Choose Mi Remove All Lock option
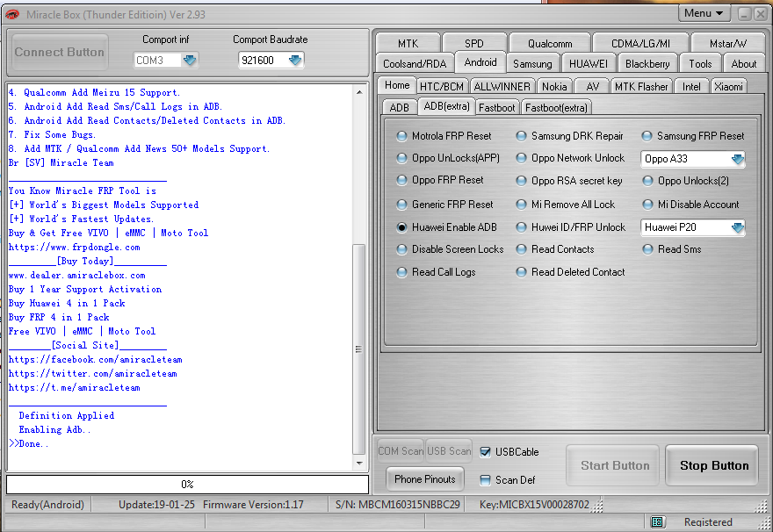This screenshot has height=532, width=773. (566, 205)
